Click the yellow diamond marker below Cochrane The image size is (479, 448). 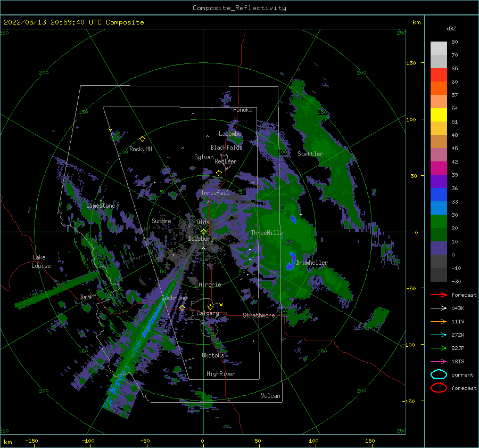[182, 307]
